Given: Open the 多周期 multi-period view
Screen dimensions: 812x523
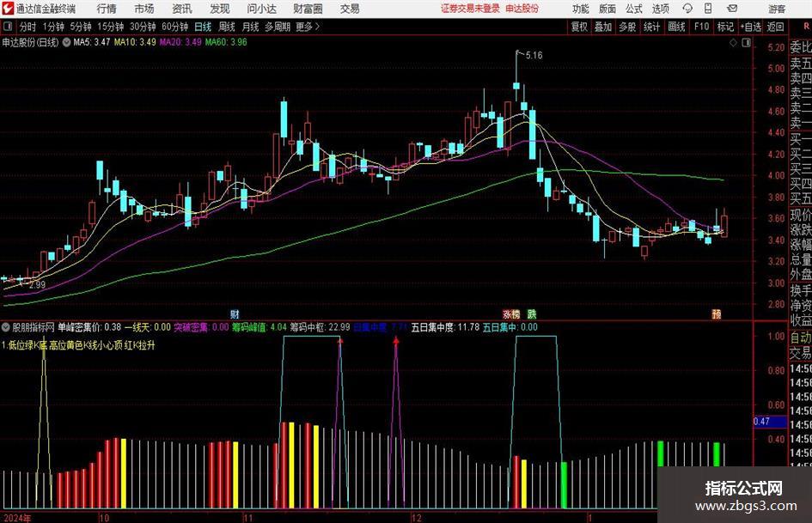Looking at the screenshot, I should click(x=278, y=27).
